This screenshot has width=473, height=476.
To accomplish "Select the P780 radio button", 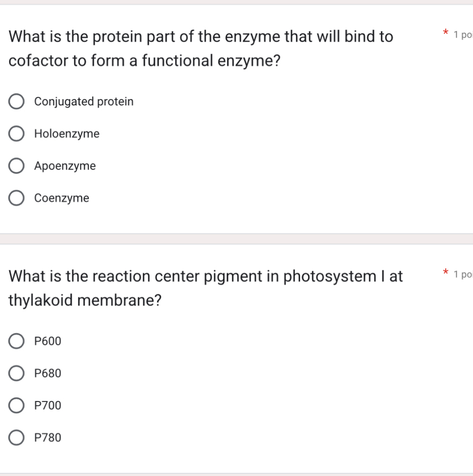I will [x=16, y=437].
